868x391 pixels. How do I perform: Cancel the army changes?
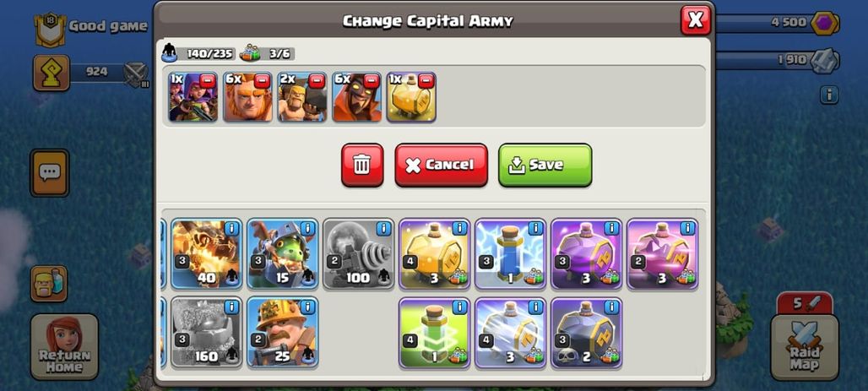coord(442,165)
